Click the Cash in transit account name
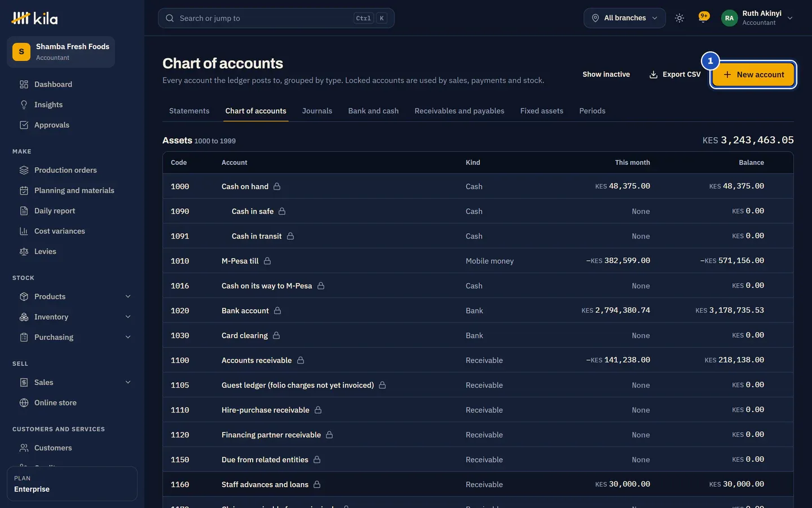The image size is (812, 508). [257, 236]
